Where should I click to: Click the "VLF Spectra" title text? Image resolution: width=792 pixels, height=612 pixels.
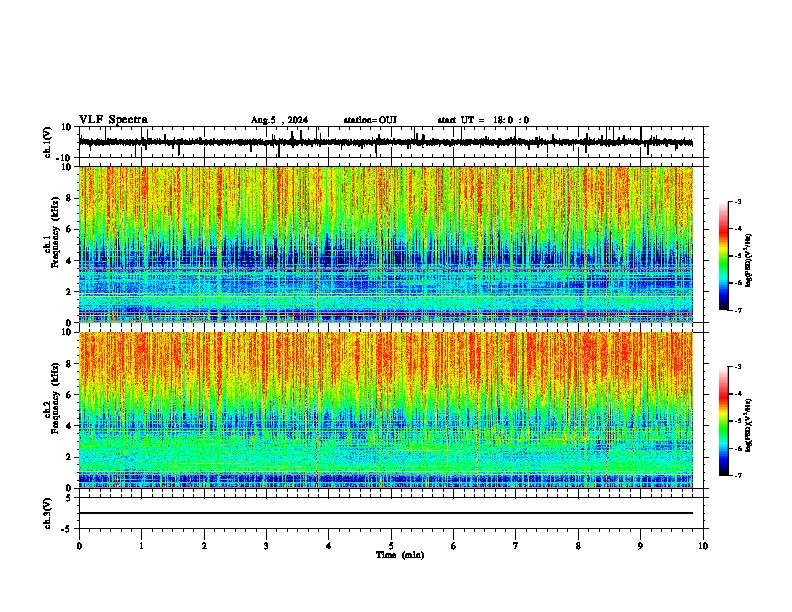click(113, 120)
